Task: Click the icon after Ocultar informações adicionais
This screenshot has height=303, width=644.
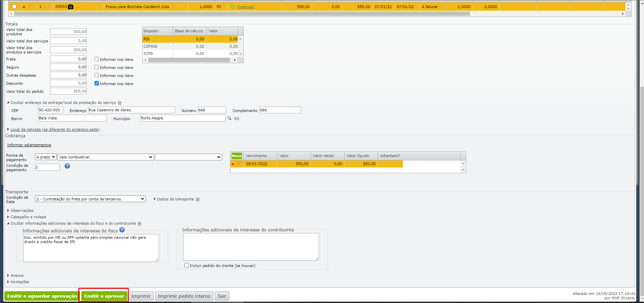Action: 139,224
